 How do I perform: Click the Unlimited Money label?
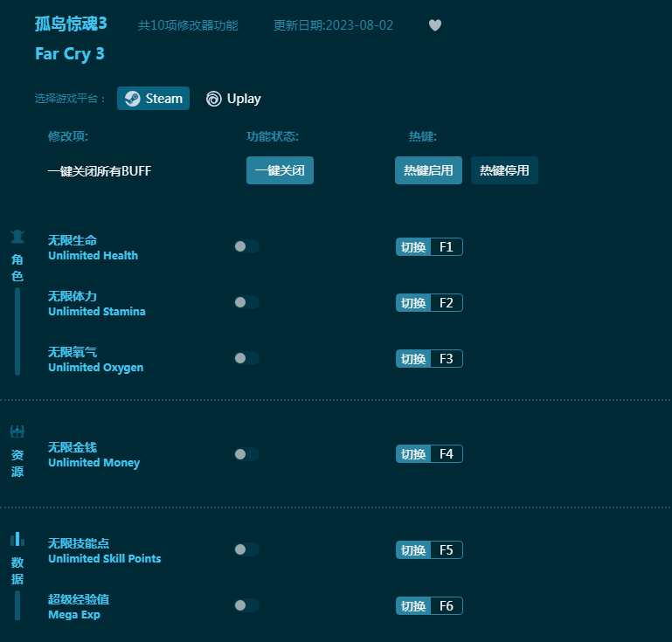tap(94, 463)
